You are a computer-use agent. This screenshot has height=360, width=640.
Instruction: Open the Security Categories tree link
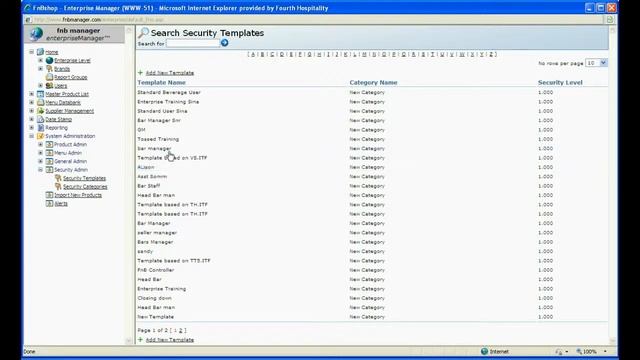tap(85, 187)
